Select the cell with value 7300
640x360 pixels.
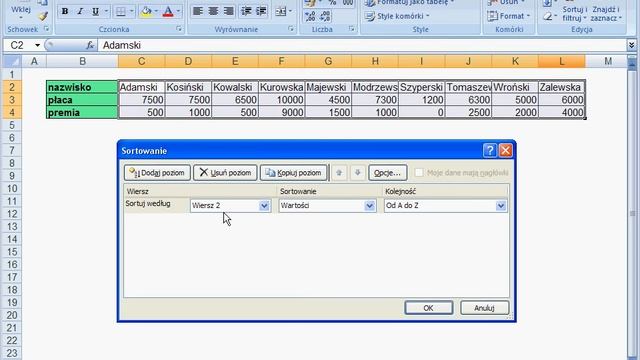(375, 100)
